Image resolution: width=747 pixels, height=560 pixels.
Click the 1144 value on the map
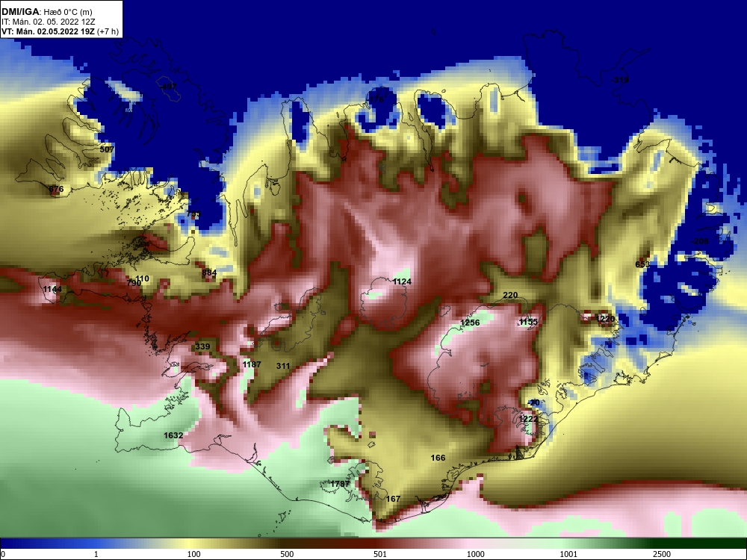point(52,289)
